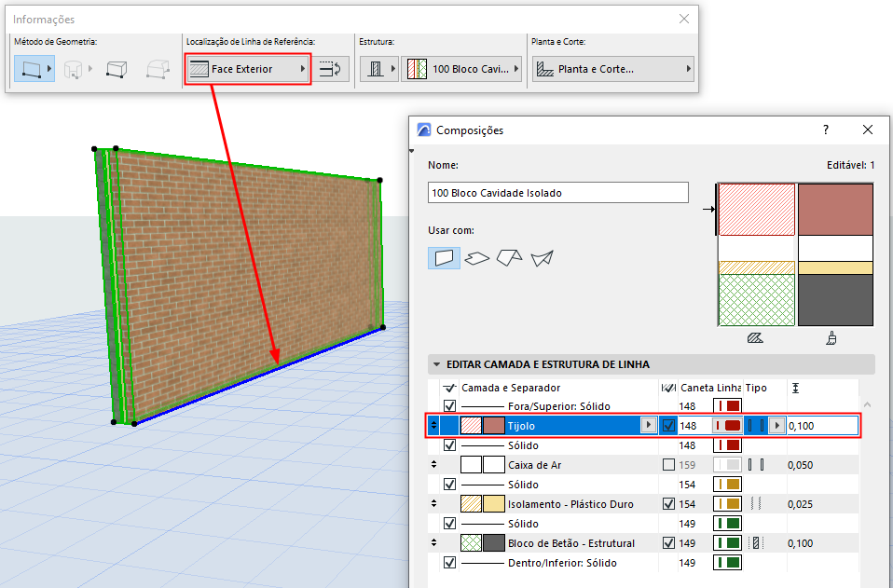Click the Caneta Linha column header
Image resolution: width=893 pixels, height=588 pixels.
(710, 388)
